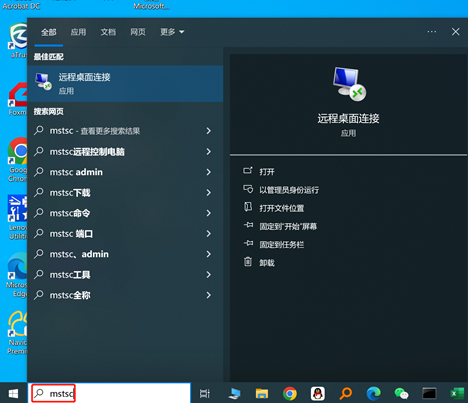
Task: Click the Windows Start button
Action: pyautogui.click(x=13, y=394)
